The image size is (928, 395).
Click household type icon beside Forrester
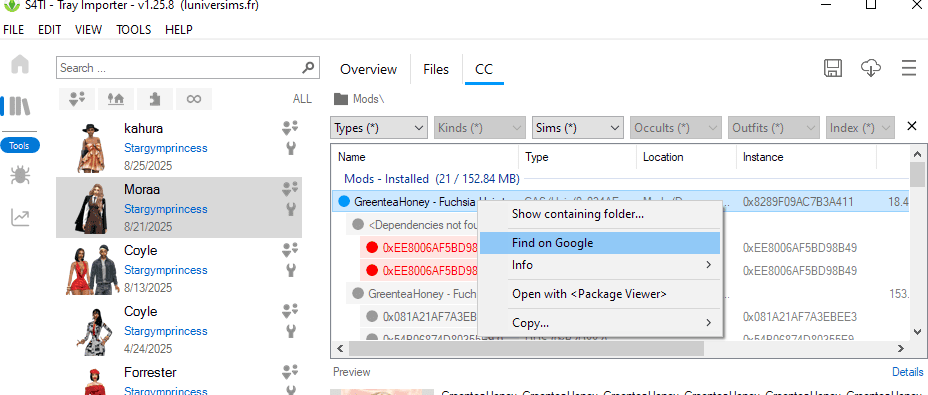pyautogui.click(x=290, y=371)
